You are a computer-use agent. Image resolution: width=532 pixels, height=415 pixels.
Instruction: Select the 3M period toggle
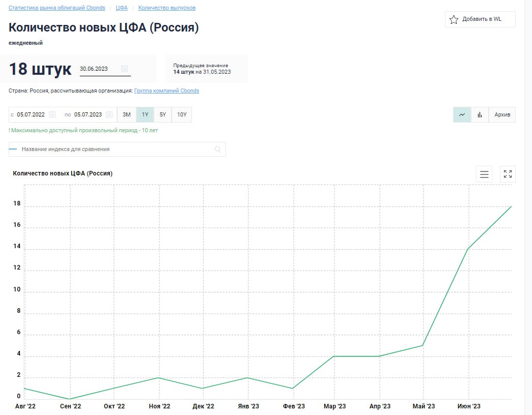pyautogui.click(x=127, y=114)
